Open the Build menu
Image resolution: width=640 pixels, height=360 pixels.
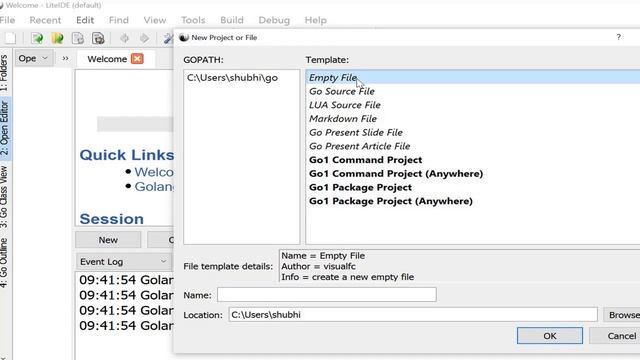pyautogui.click(x=232, y=20)
